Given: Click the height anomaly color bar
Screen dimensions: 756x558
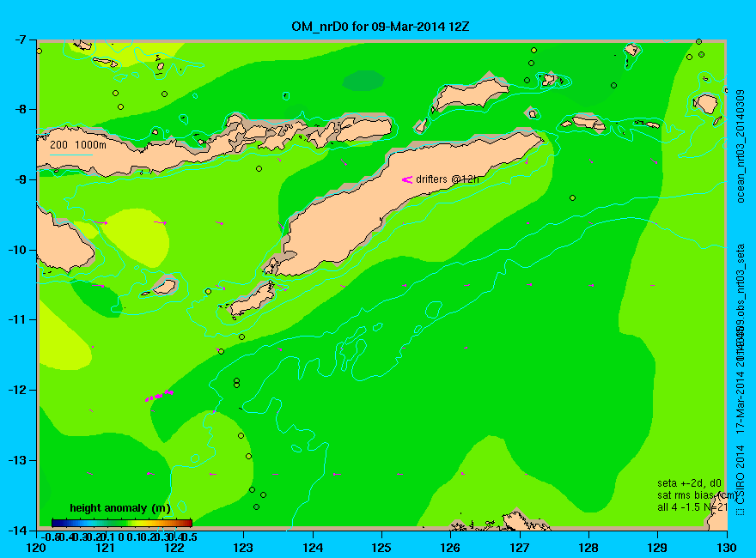Looking at the screenshot, I should [x=122, y=523].
